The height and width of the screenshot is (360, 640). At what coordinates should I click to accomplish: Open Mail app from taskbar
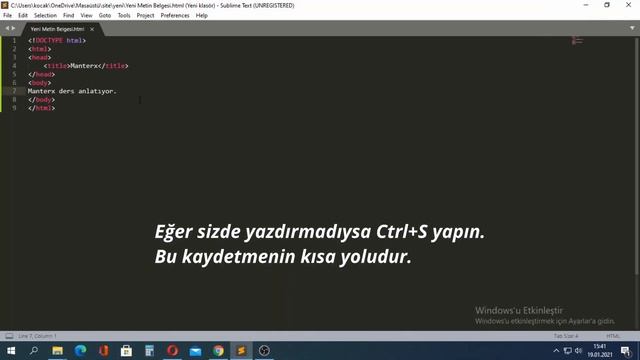[195, 351]
